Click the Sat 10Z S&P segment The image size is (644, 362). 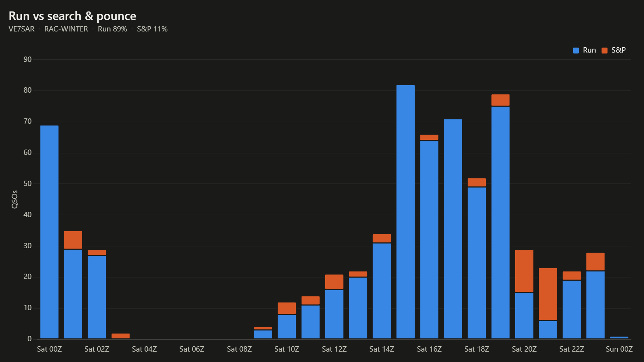point(287,308)
